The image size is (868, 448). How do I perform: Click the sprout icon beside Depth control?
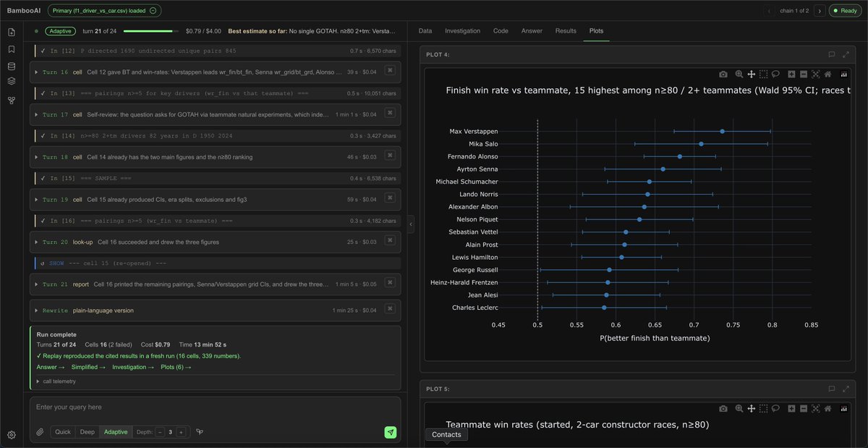199,432
